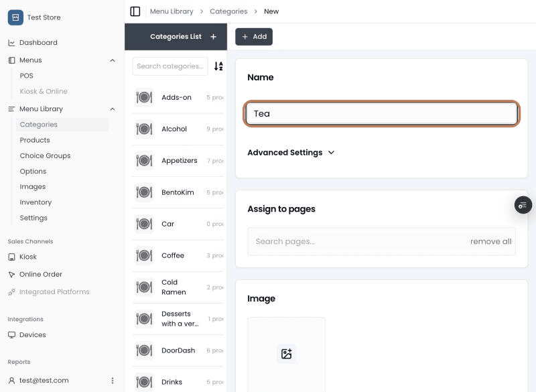Click the Name input field with Tea
Image resolution: width=536 pixels, height=392 pixels.
[x=381, y=113]
